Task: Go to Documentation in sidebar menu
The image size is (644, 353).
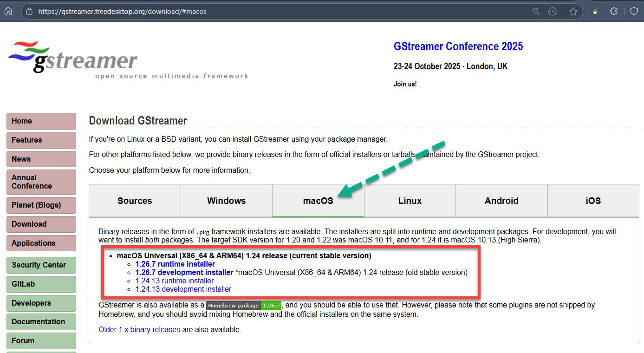Action: tap(41, 321)
